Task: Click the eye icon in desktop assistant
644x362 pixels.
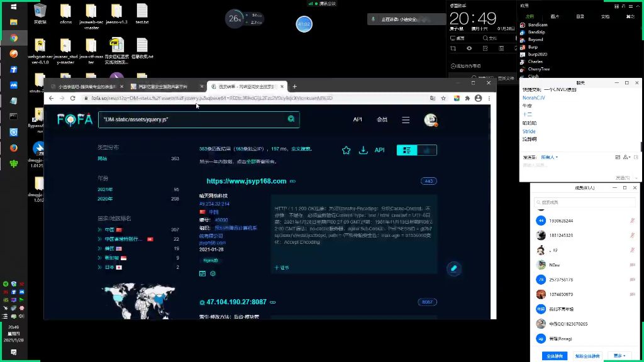Action: click(x=469, y=48)
